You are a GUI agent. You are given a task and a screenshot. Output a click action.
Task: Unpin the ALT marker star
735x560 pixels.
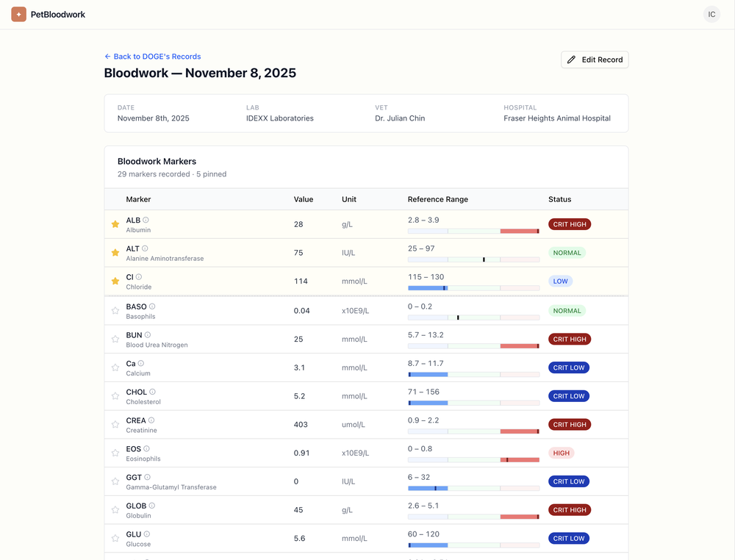point(115,253)
